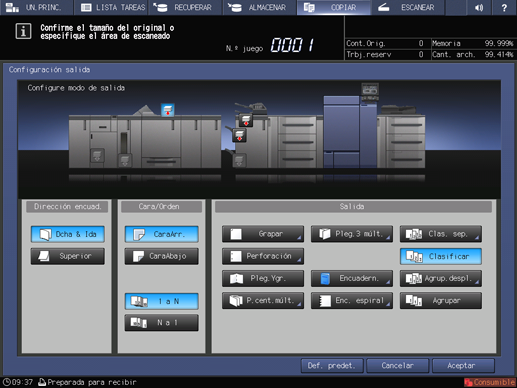Toggle Agrupar group mode
Image resolution: width=517 pixels, height=388 pixels.
(x=441, y=300)
